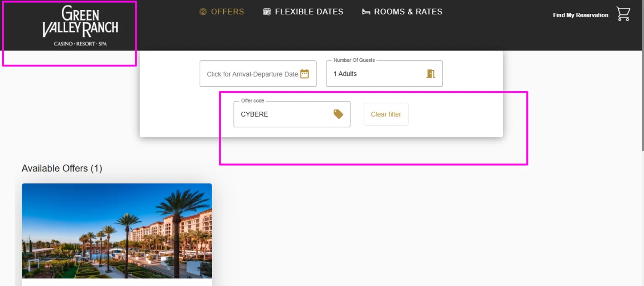Open the Arrival-Departure Date picker
Viewport: 644px width, 286px height.
(x=252, y=74)
